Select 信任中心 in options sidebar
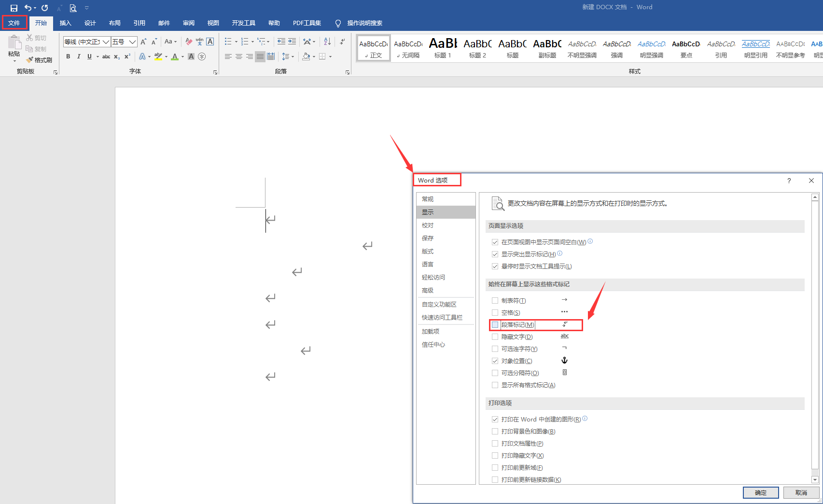Image resolution: width=823 pixels, height=504 pixels. tap(446, 345)
